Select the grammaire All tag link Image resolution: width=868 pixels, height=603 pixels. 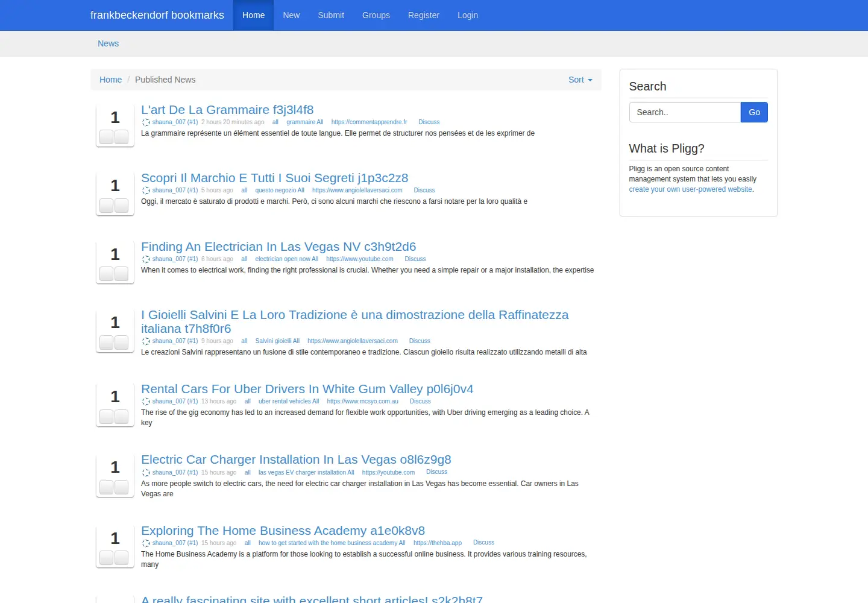click(304, 122)
